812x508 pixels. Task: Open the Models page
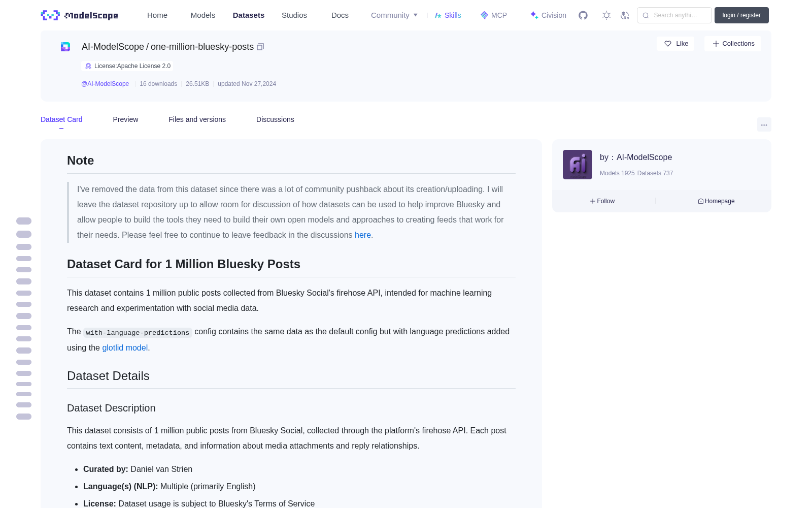pyautogui.click(x=203, y=15)
